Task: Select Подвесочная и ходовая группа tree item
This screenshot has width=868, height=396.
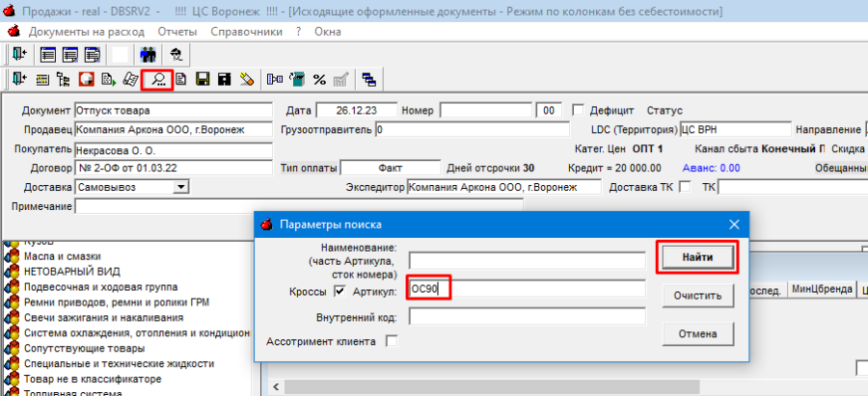Action: pos(100,287)
